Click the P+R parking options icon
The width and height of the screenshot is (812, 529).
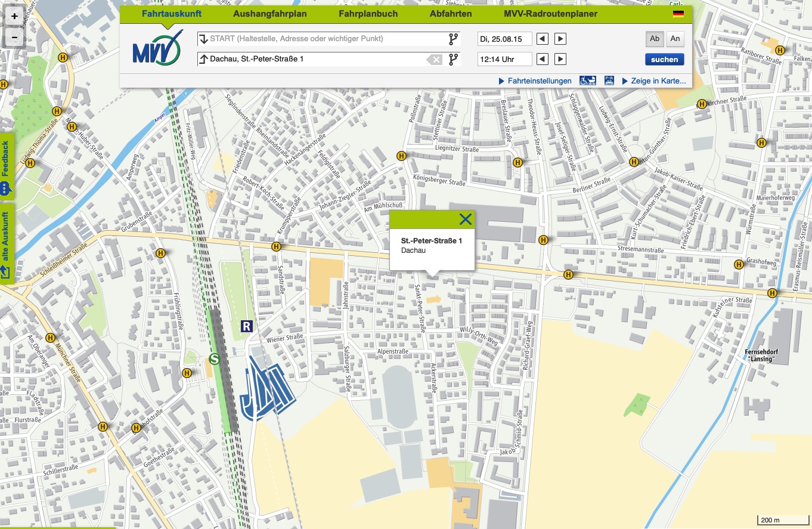point(609,81)
